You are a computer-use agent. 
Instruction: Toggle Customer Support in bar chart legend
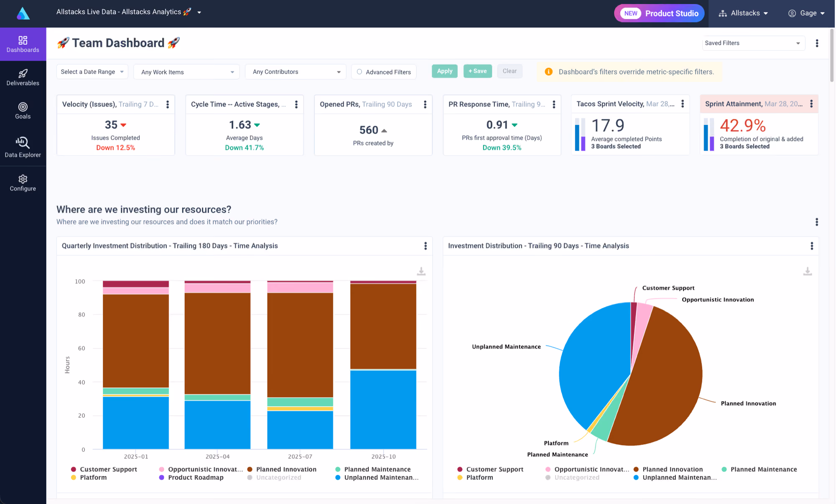(x=104, y=469)
